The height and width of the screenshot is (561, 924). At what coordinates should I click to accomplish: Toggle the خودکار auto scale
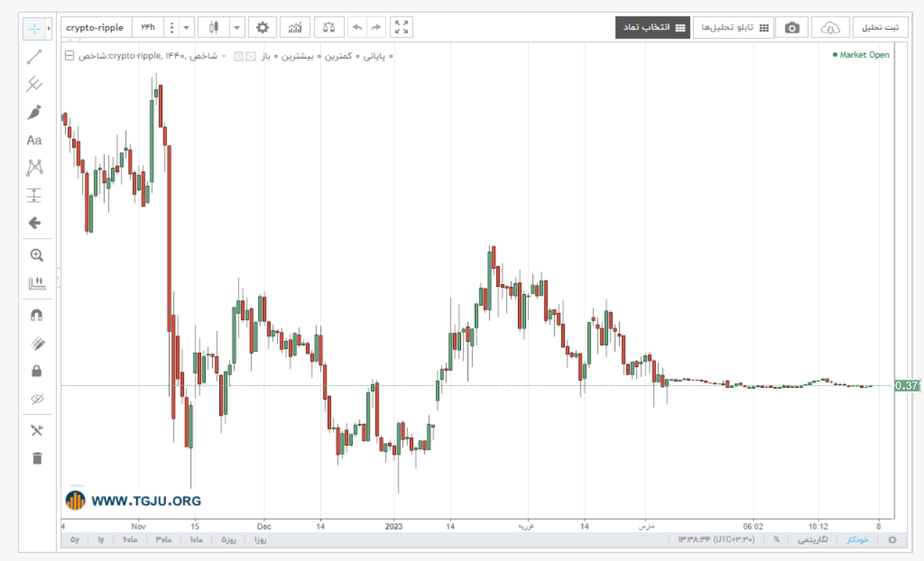(858, 540)
